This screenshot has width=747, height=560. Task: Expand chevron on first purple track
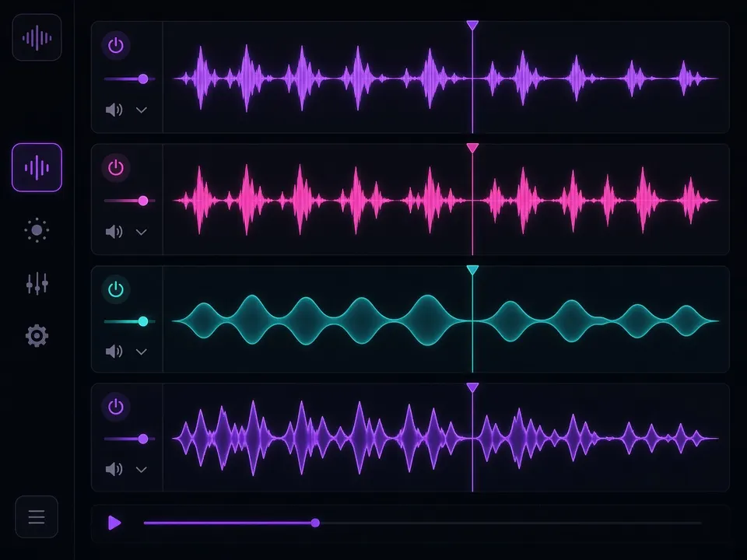pyautogui.click(x=141, y=110)
